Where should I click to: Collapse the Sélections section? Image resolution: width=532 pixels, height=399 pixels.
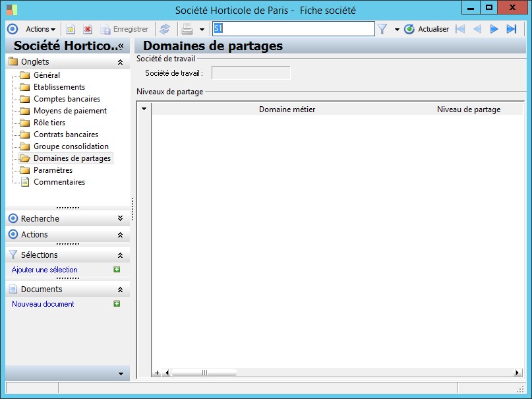(x=120, y=255)
